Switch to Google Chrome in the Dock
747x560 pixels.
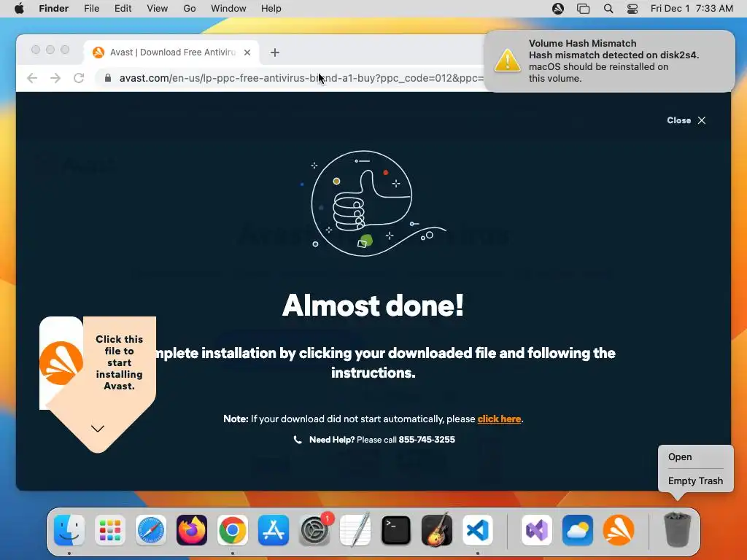[x=233, y=530]
